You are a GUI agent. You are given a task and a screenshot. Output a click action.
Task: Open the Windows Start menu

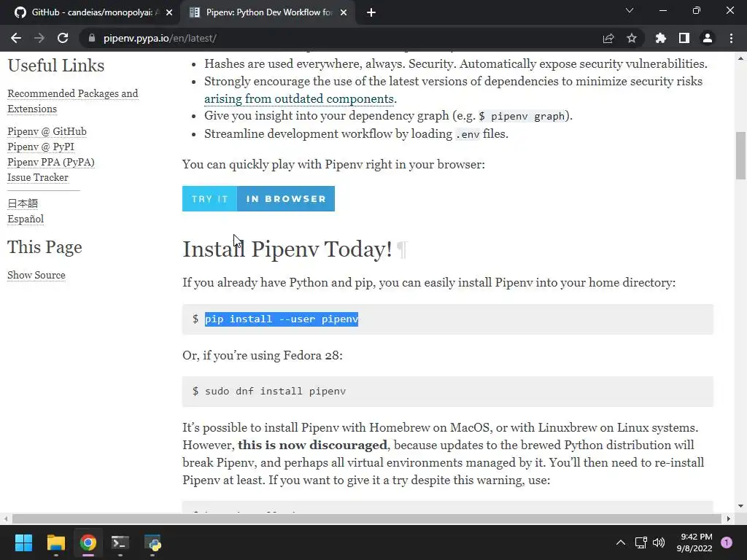pos(23,542)
